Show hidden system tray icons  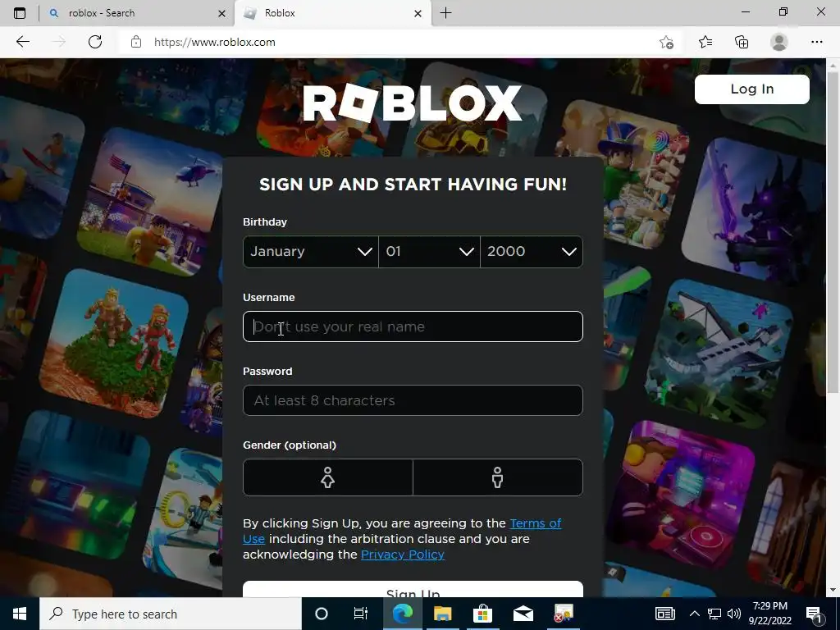click(694, 614)
